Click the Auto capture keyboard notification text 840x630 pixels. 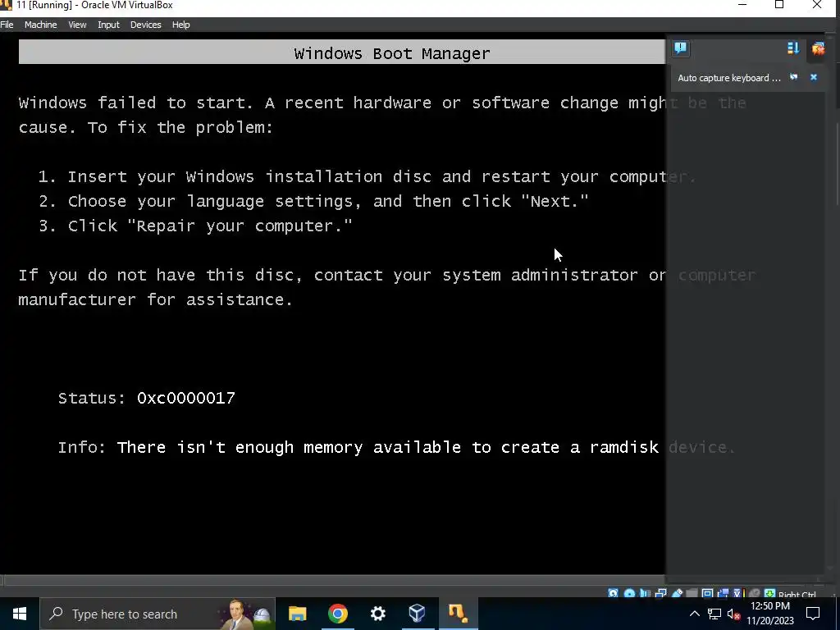[729, 78]
